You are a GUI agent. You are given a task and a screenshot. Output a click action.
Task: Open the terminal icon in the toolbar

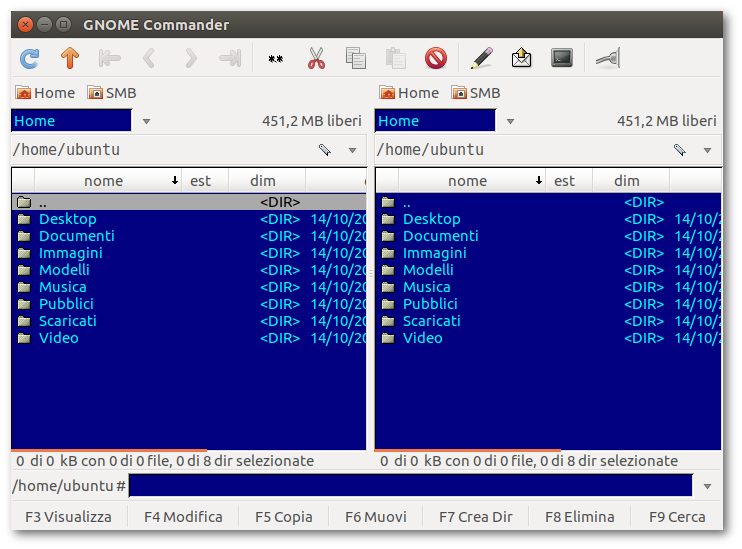coord(562,59)
